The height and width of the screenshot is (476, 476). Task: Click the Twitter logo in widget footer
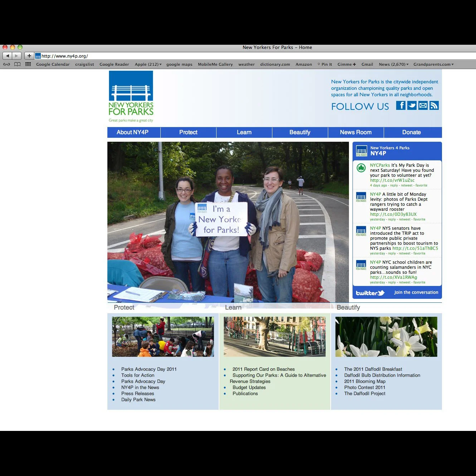tap(370, 293)
